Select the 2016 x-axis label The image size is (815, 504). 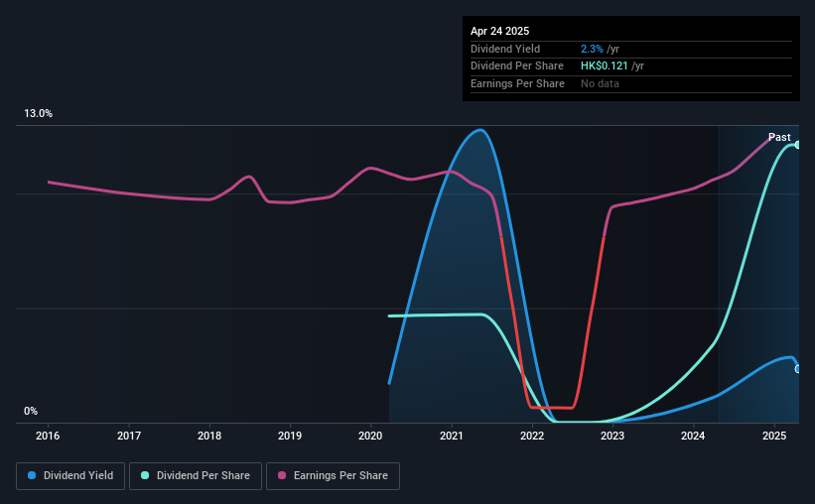[48, 436]
